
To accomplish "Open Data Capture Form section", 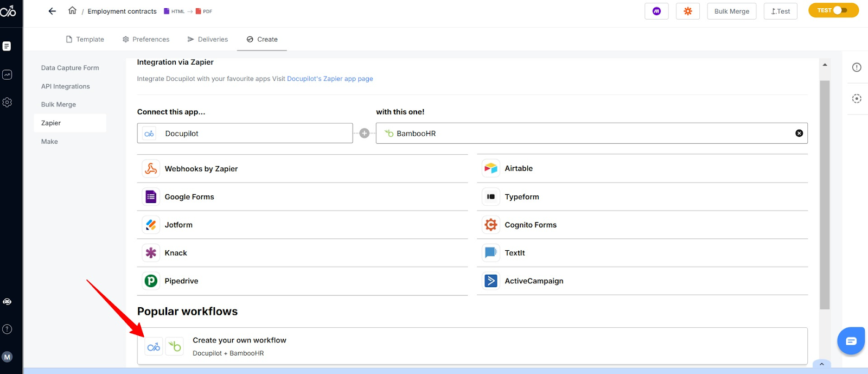I will click(x=70, y=68).
